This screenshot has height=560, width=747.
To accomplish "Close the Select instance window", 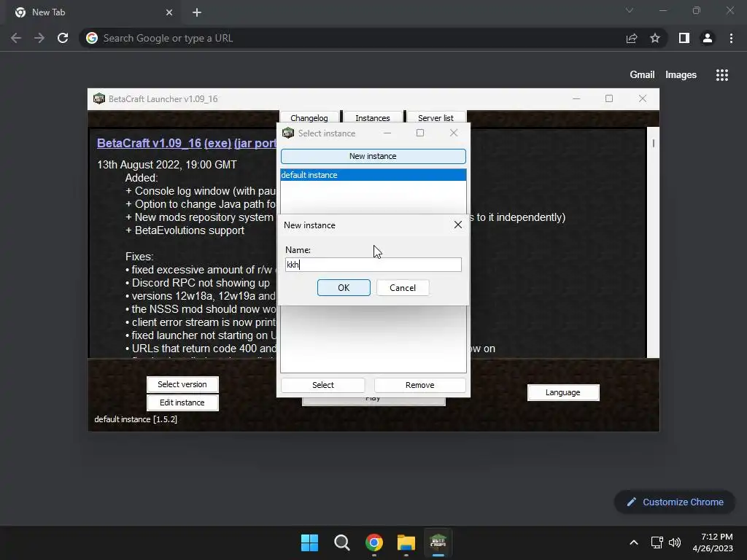I will (x=454, y=133).
